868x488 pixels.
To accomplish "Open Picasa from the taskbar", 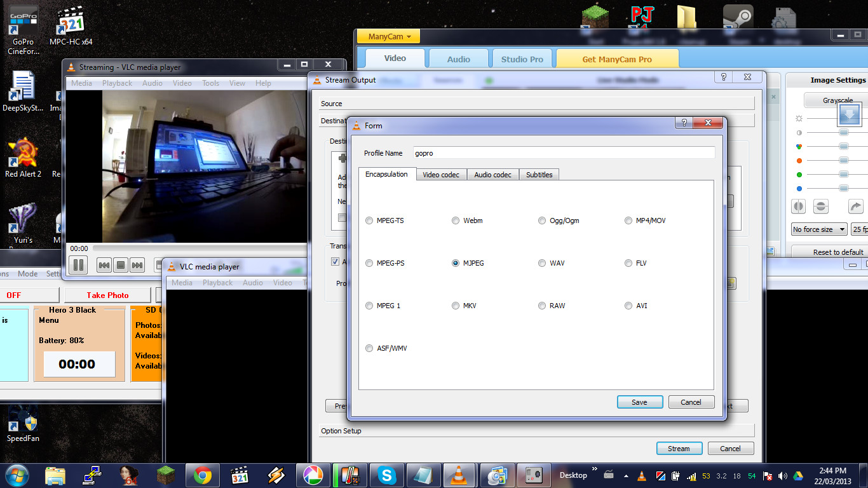I will (x=313, y=475).
